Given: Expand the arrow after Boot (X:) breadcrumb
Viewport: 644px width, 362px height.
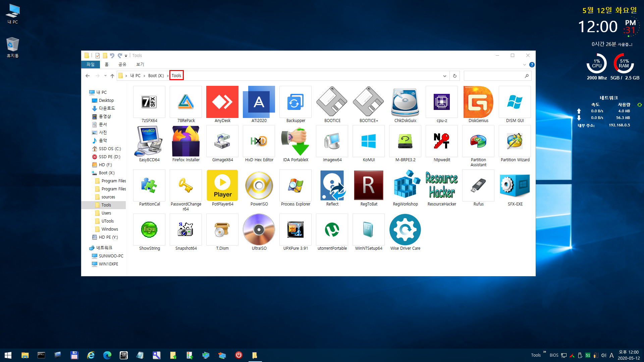Looking at the screenshot, I should (x=168, y=76).
